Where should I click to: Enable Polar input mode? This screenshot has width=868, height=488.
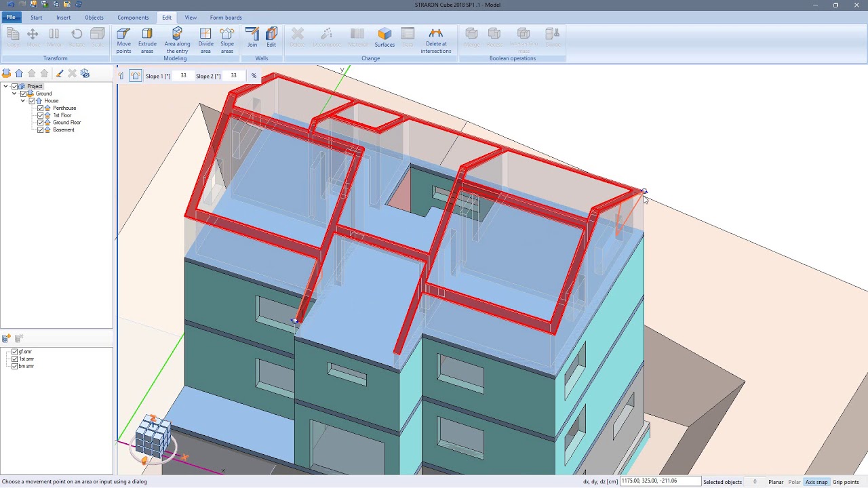tap(794, 482)
